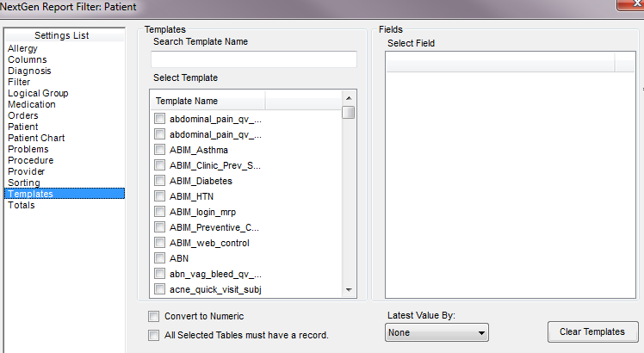Viewport: 644px width, 353px height.
Task: Check the ABIM_Preventive_C template checkbox
Action: point(160,227)
